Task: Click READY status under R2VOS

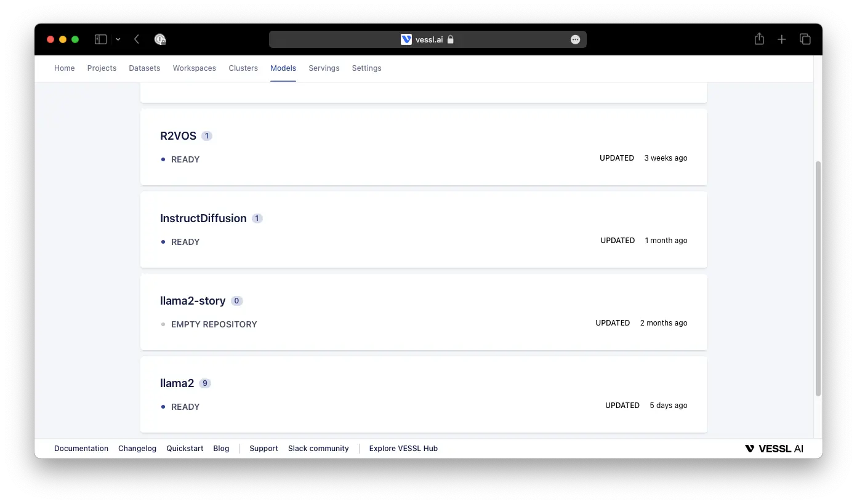Action: (185, 159)
